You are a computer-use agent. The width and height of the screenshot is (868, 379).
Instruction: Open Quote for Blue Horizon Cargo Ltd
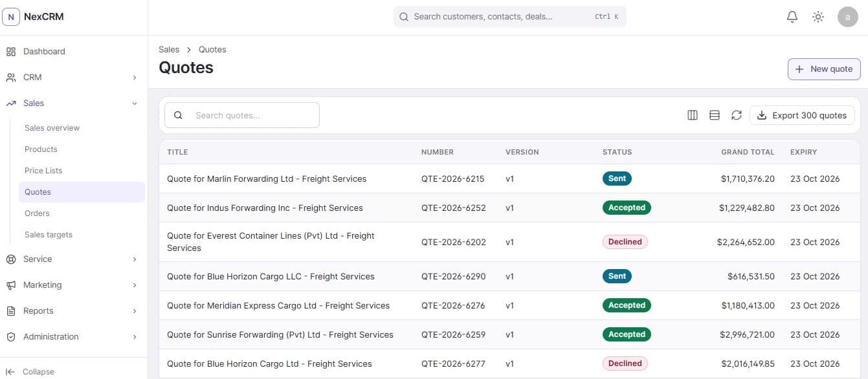(x=269, y=364)
